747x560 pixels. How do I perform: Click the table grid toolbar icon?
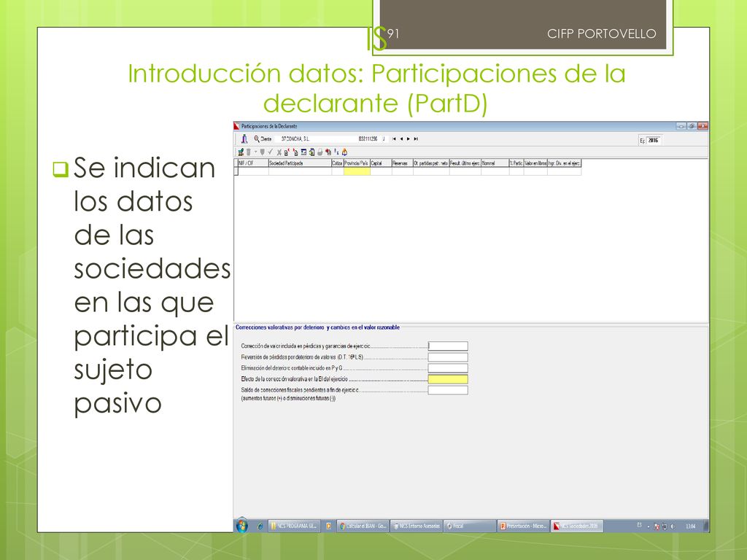[303, 152]
